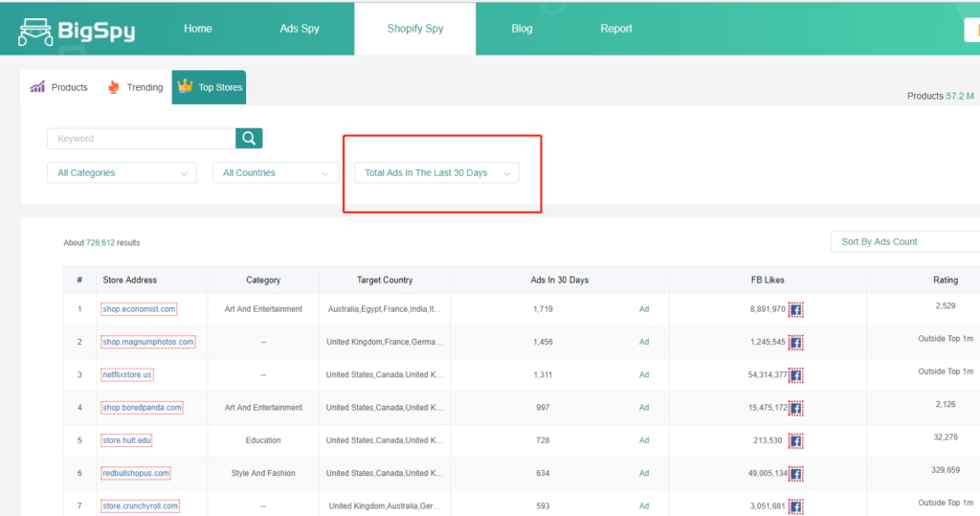980x516 pixels.
Task: Open the Sort By Ads Count dropdown
Action: click(905, 241)
